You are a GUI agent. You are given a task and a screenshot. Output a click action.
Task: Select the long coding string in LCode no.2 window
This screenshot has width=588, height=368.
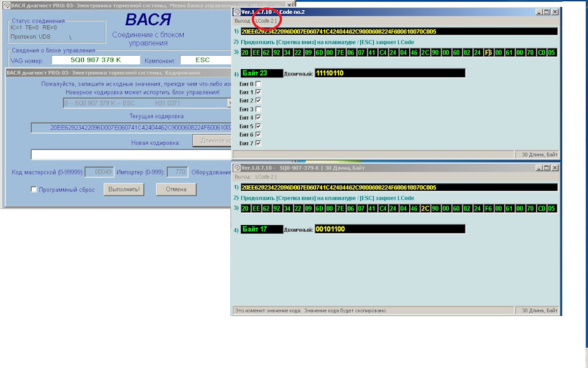tap(399, 31)
